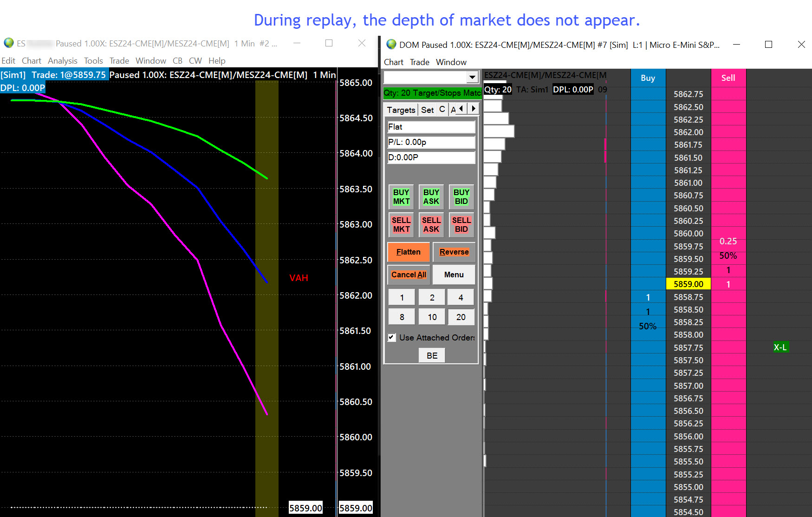The image size is (812, 517).
Task: Set order quantity with the 10 button
Action: (x=432, y=317)
